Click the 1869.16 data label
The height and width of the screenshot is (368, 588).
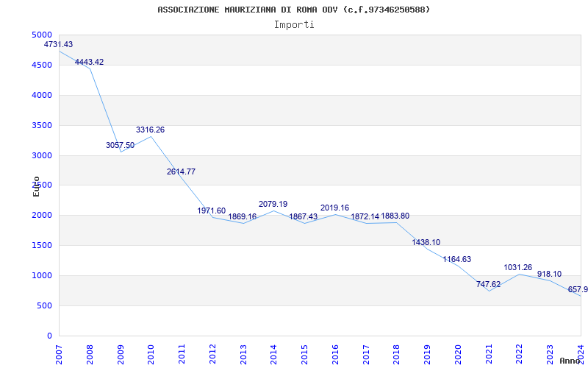click(x=243, y=216)
